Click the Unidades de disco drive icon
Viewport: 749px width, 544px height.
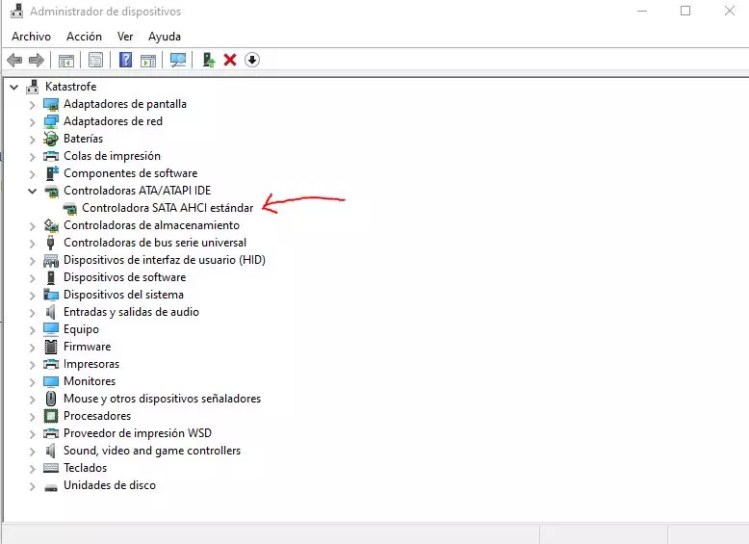point(51,487)
